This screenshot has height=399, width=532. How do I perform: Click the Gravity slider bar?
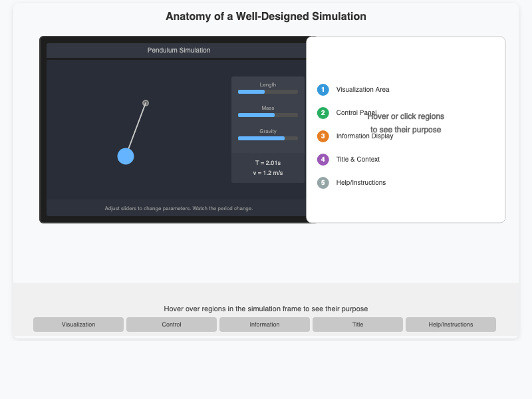(x=268, y=138)
